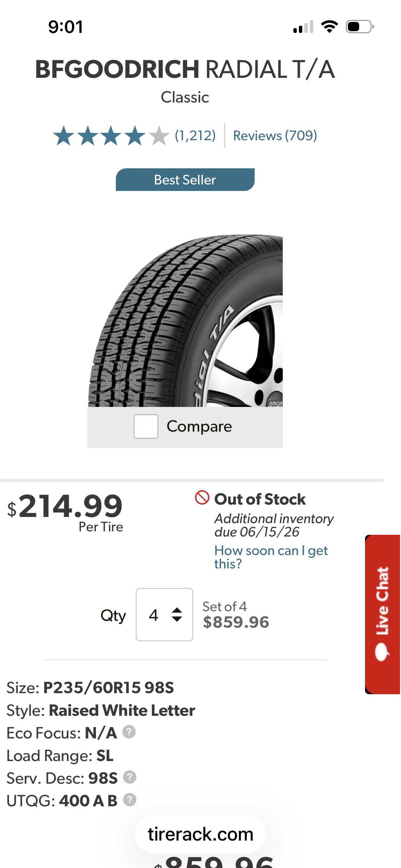The width and height of the screenshot is (401, 868).
Task: Tap the 9:01 clock in status bar
Action: click(x=65, y=27)
